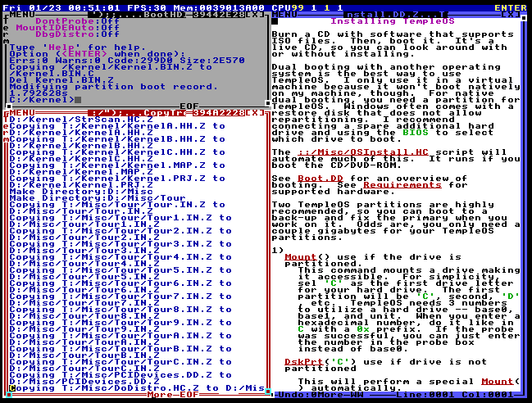532x403 pixels.
Task: Click the FPS:30 readout on the top bar
Action: pos(147,8)
